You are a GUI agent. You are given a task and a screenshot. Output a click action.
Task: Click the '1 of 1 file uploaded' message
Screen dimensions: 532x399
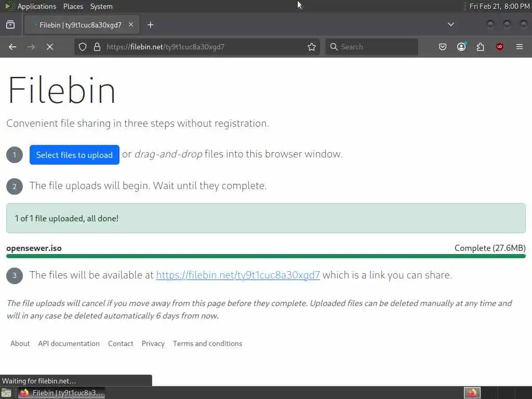click(66, 218)
